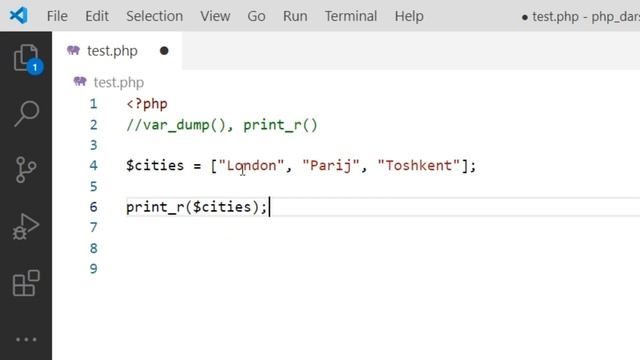Viewport: 640px width, 360px height.
Task: Click line number 6 in the gutter
Action: (93, 207)
